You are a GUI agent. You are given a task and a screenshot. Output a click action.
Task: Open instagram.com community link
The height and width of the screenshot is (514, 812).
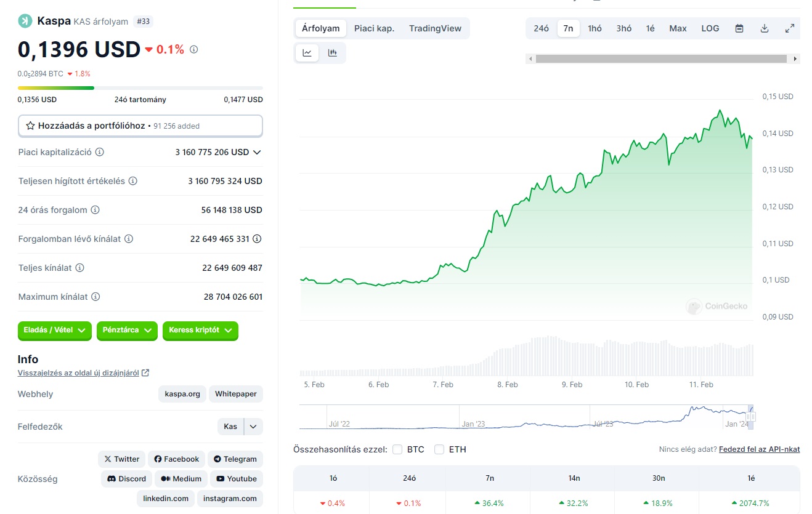230,499
